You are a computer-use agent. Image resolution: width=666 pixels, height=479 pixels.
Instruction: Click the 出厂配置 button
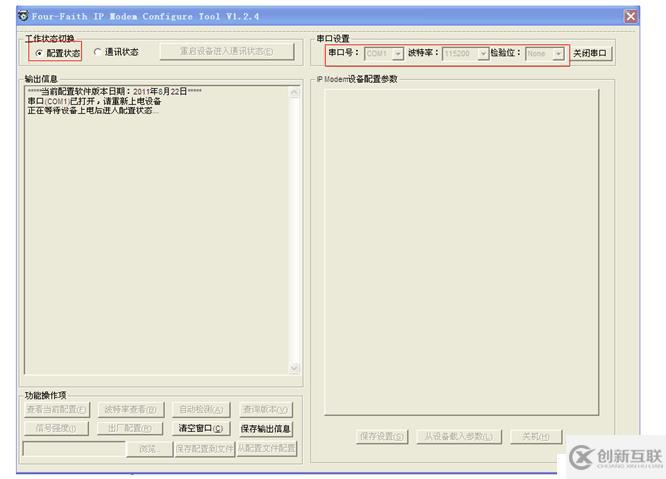pyautogui.click(x=130, y=428)
